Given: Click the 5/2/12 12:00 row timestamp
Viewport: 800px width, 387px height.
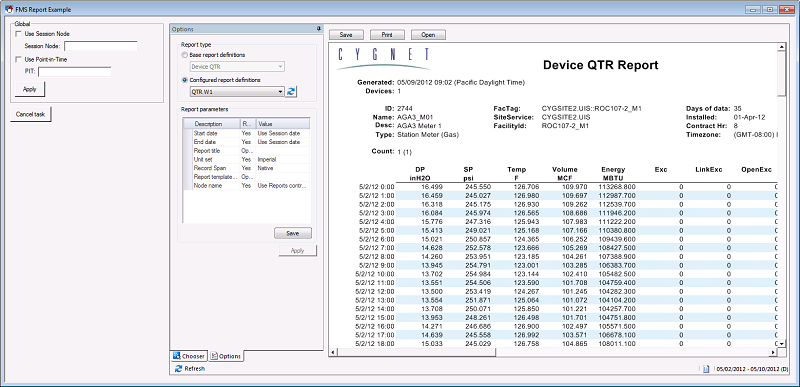Looking at the screenshot, I should (375, 291).
